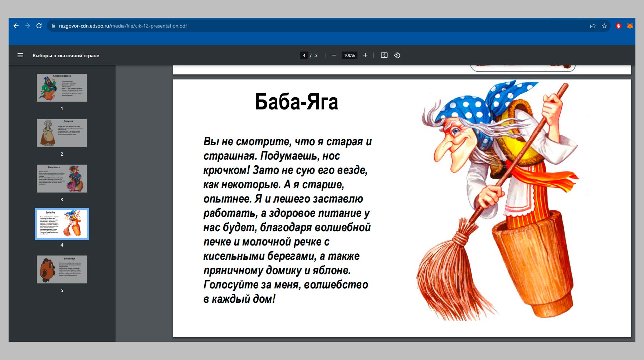Rotate the PDF counterclockwise
644x360 pixels.
point(397,55)
